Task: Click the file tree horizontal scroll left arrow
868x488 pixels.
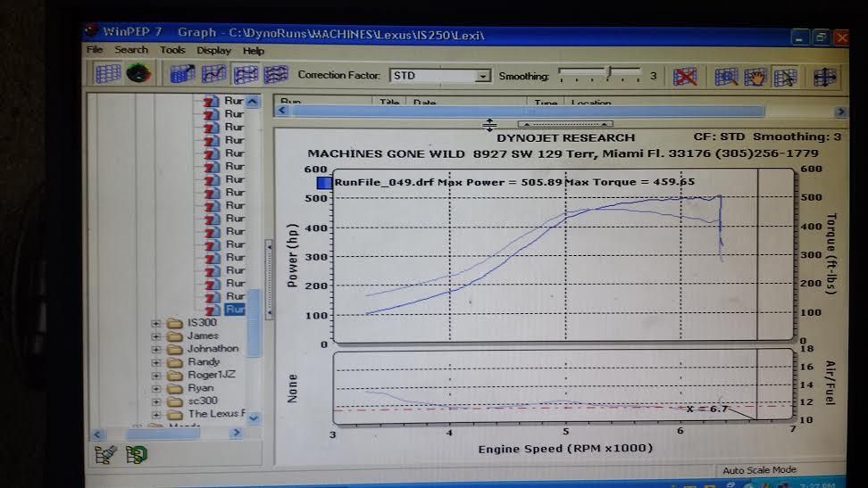Action: (97, 434)
